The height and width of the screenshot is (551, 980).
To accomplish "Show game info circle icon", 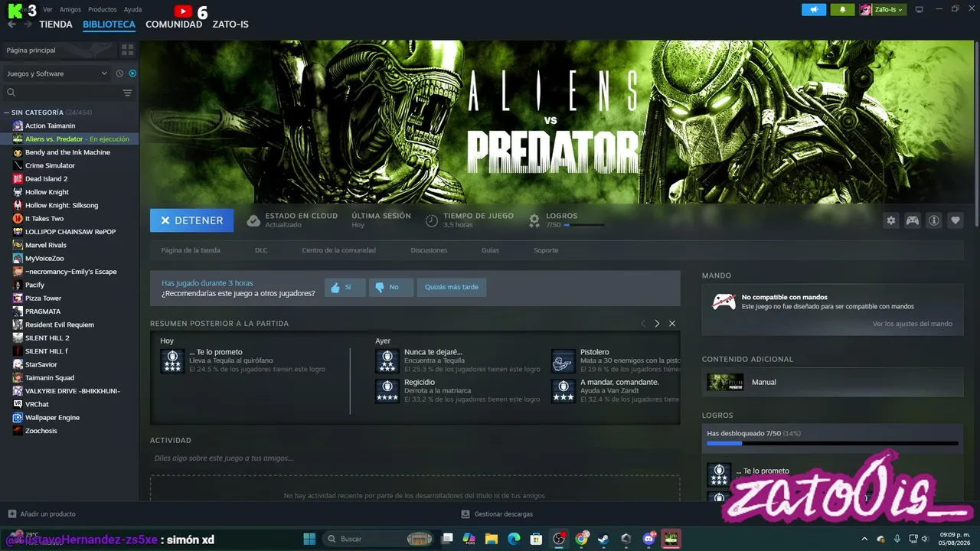I will tap(934, 220).
